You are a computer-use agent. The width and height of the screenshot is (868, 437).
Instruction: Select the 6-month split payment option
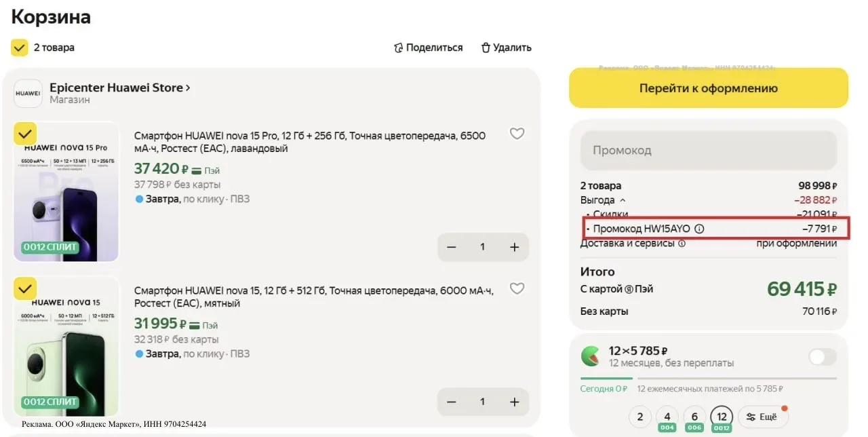tap(695, 417)
